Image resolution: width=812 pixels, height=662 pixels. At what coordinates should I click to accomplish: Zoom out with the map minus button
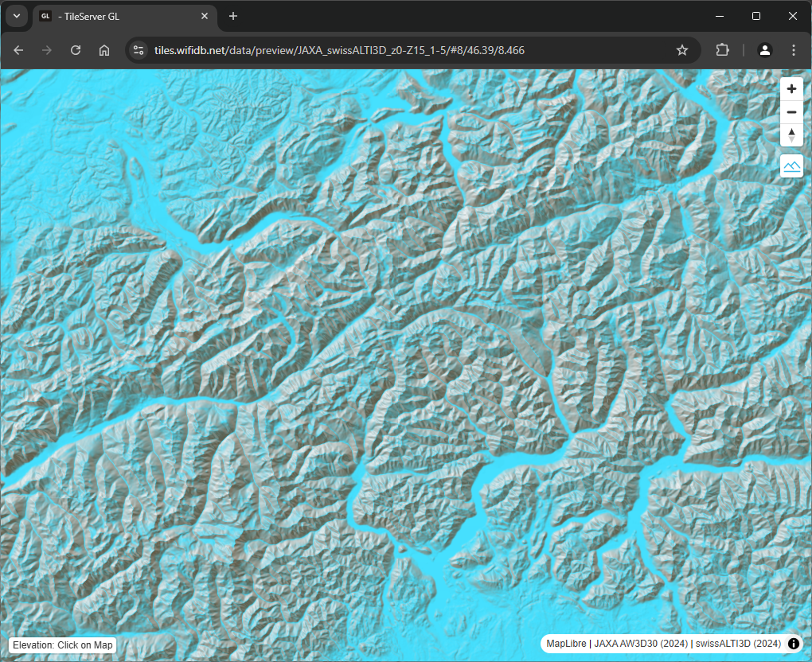(791, 112)
